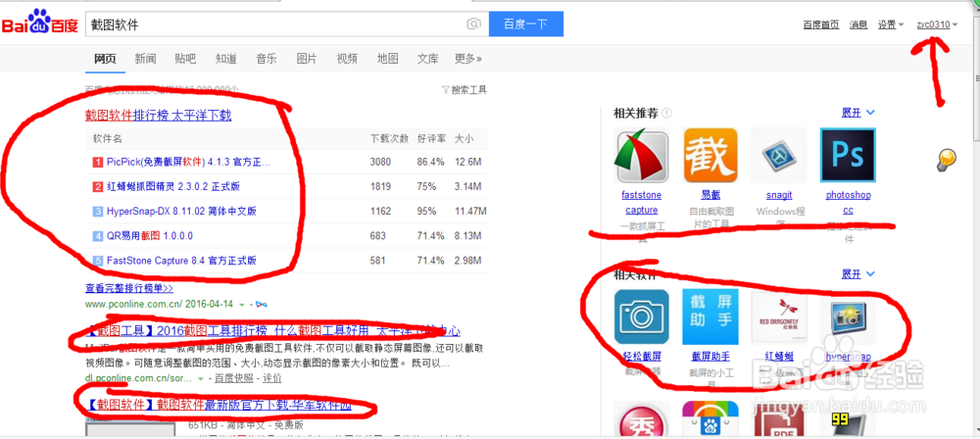
Task: Click the result thumbnail beside 651KB text
Action: [x=130, y=428]
